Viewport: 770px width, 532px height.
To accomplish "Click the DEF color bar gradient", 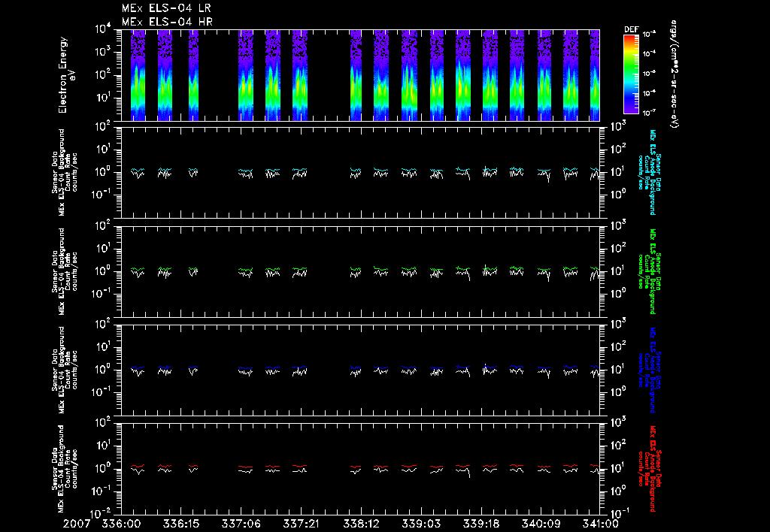I will 631,74.
